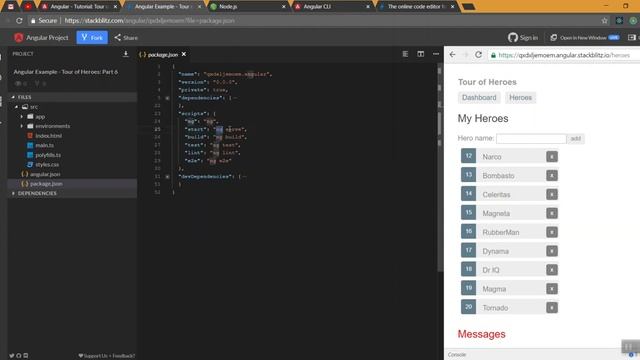Reload the preview pane

click(478, 55)
